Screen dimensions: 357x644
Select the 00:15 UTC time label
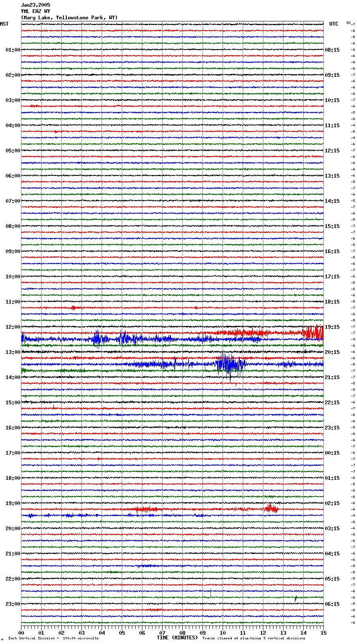332,453
